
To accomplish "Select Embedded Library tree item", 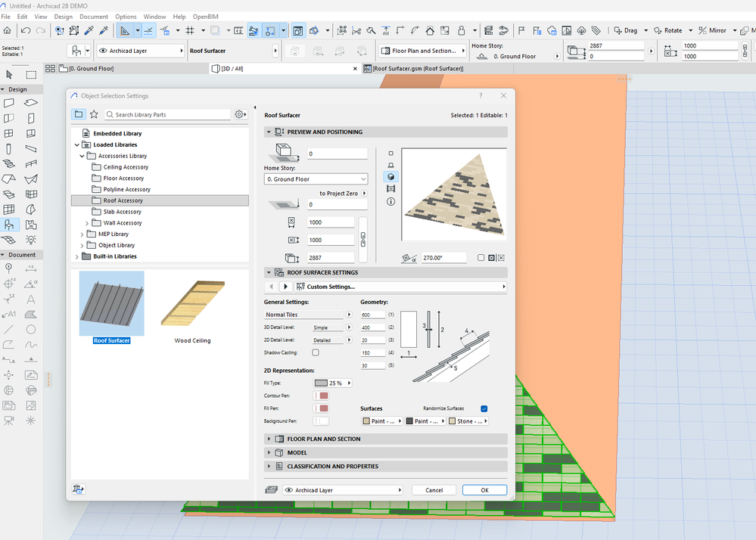I will click(117, 133).
